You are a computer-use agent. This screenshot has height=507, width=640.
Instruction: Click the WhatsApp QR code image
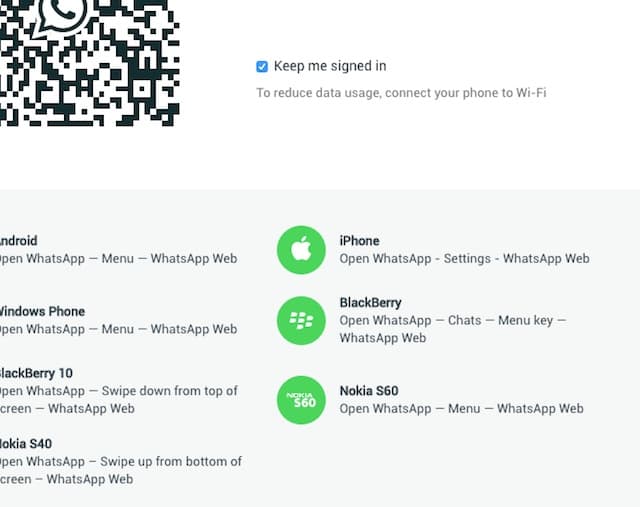point(89,63)
